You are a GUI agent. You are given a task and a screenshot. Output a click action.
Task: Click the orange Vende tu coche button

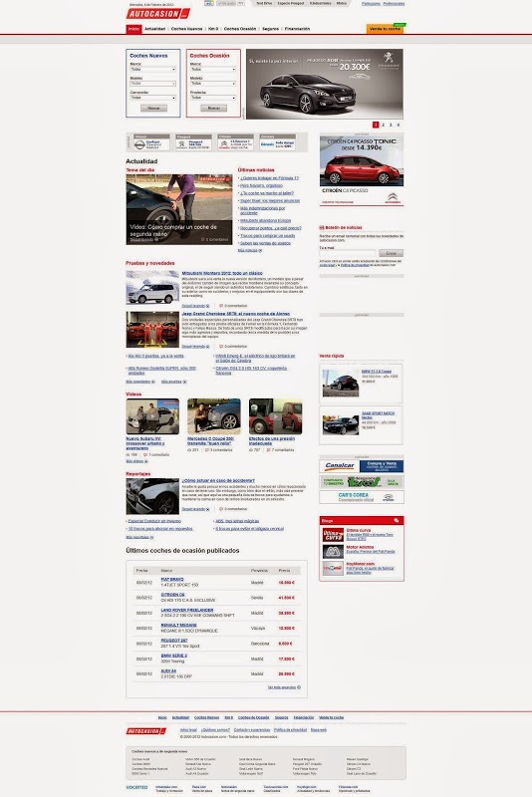point(386,29)
